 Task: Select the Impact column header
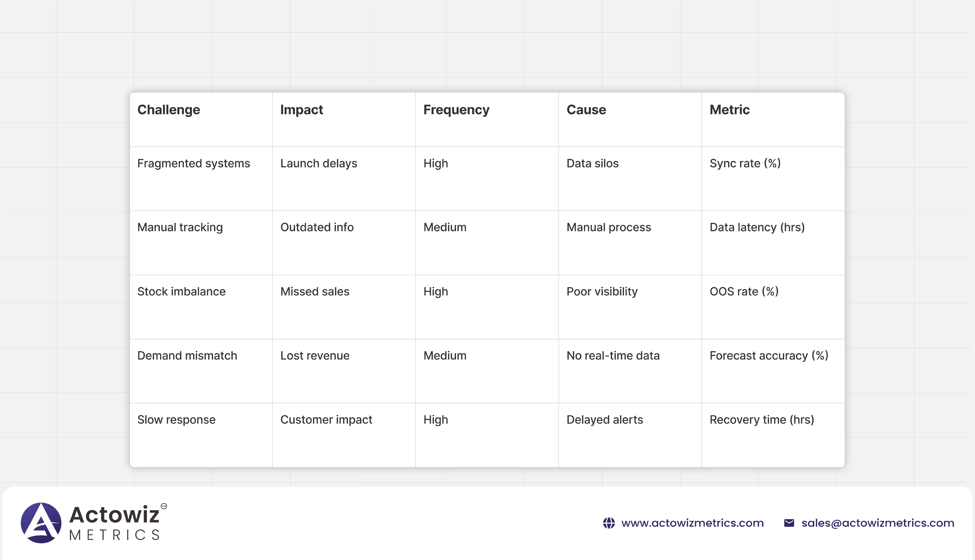(301, 110)
